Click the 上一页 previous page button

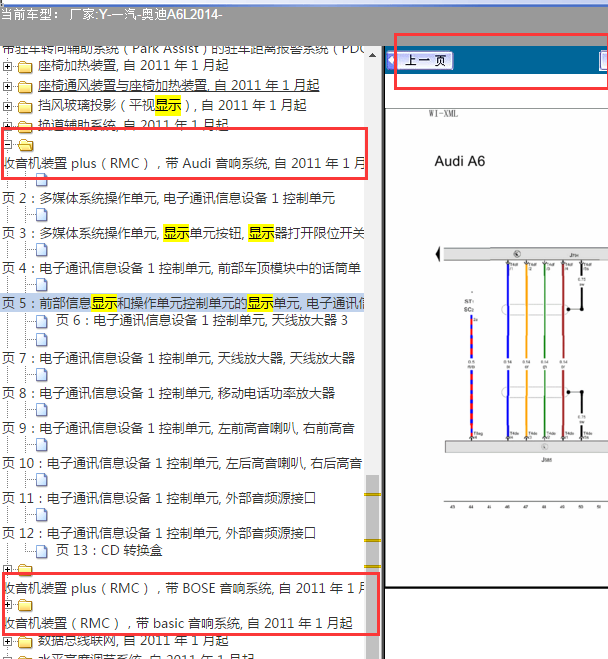[424, 61]
